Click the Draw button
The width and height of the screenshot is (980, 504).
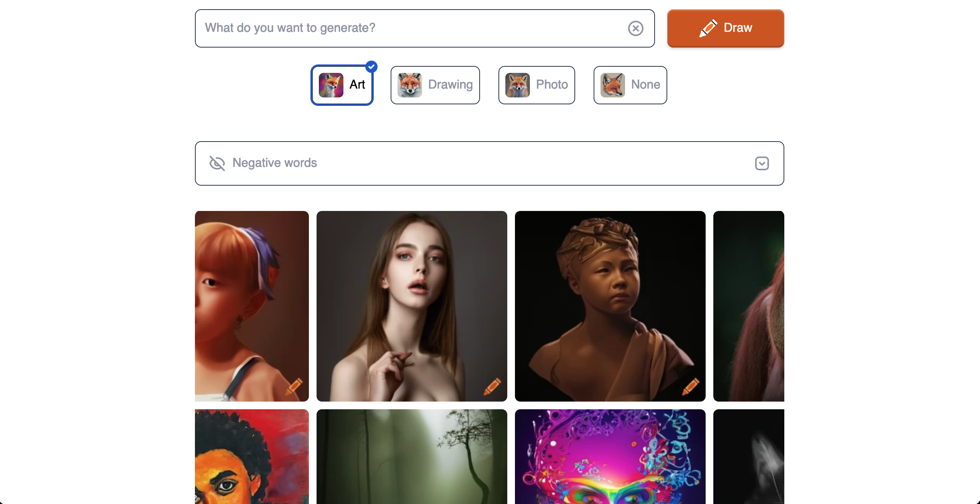pos(725,28)
